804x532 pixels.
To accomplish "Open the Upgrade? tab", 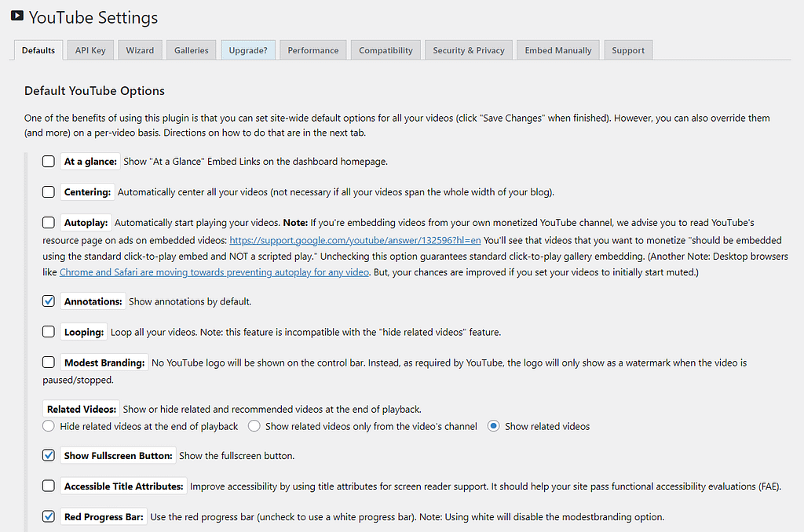I will point(248,49).
